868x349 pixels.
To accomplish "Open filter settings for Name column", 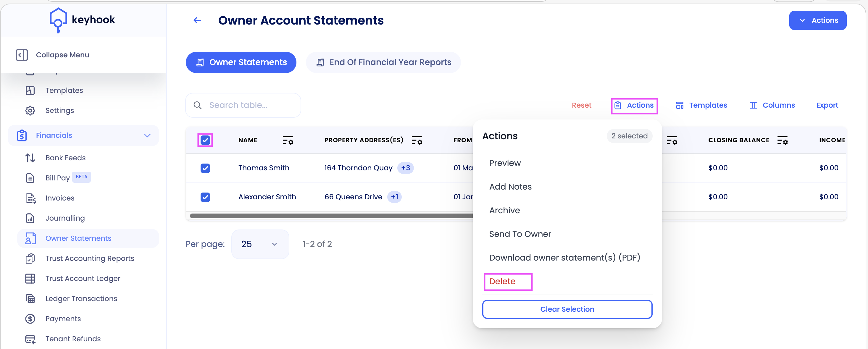I will coord(288,140).
